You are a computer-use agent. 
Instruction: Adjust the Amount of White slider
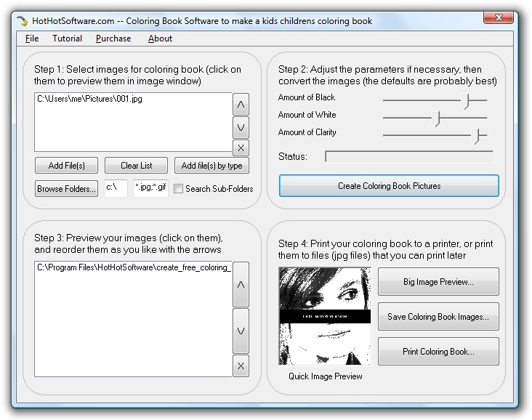click(436, 118)
